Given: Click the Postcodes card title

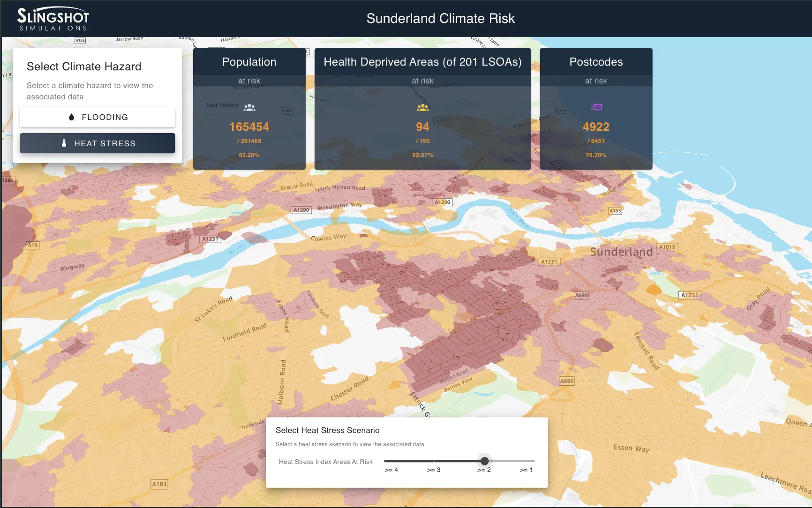Looking at the screenshot, I should pos(596,62).
